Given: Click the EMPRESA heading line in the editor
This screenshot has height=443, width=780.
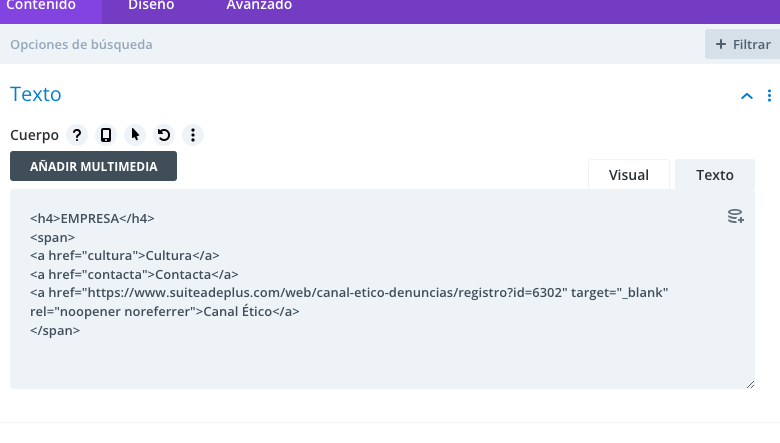Looking at the screenshot, I should [92, 217].
